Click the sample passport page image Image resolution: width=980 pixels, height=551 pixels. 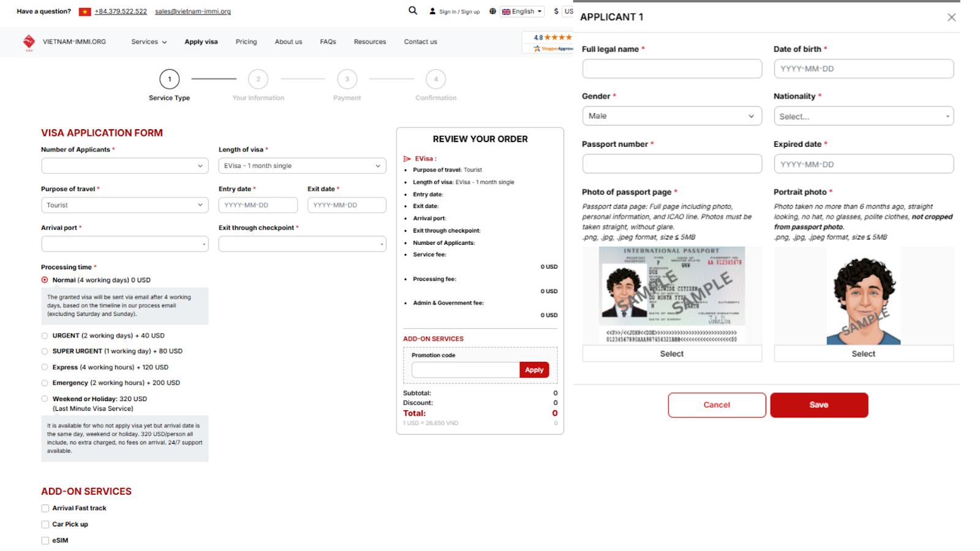pyautogui.click(x=671, y=295)
